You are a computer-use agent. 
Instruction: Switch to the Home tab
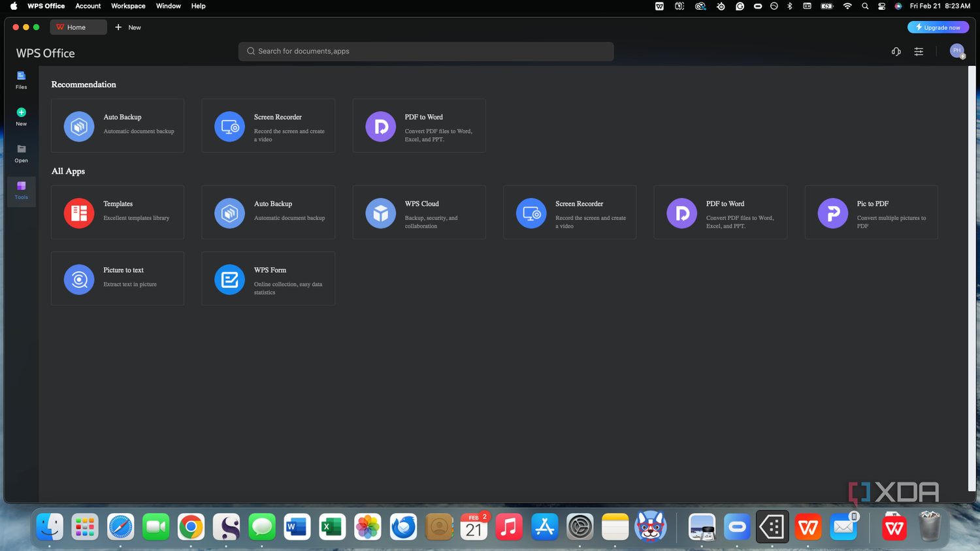point(78,27)
